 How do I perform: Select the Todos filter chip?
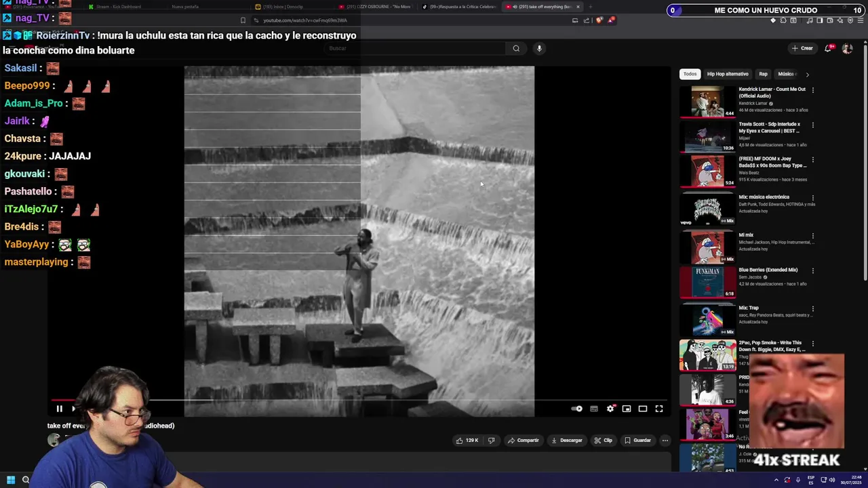690,74
